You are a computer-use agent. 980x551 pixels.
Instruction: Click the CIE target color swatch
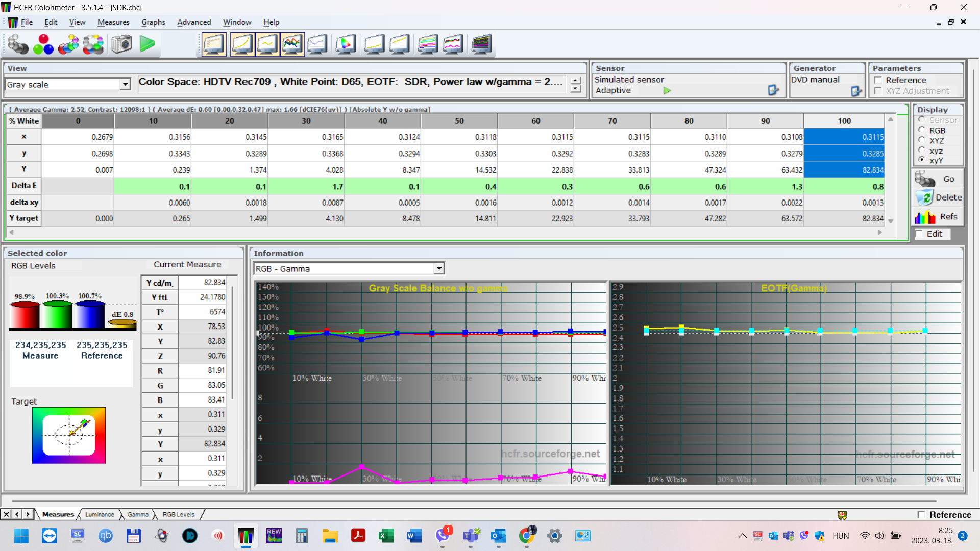69,435
